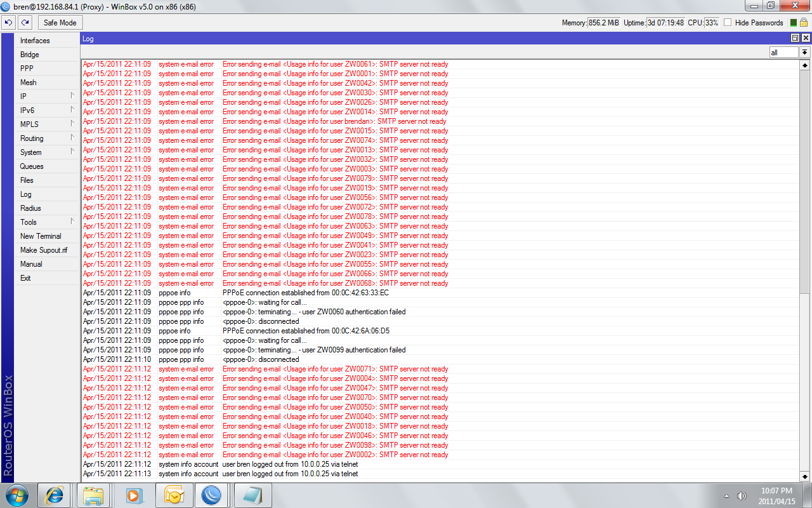Viewport: 812px width, 508px height.
Task: Select the log entry for user ZW0001
Action: click(440, 74)
